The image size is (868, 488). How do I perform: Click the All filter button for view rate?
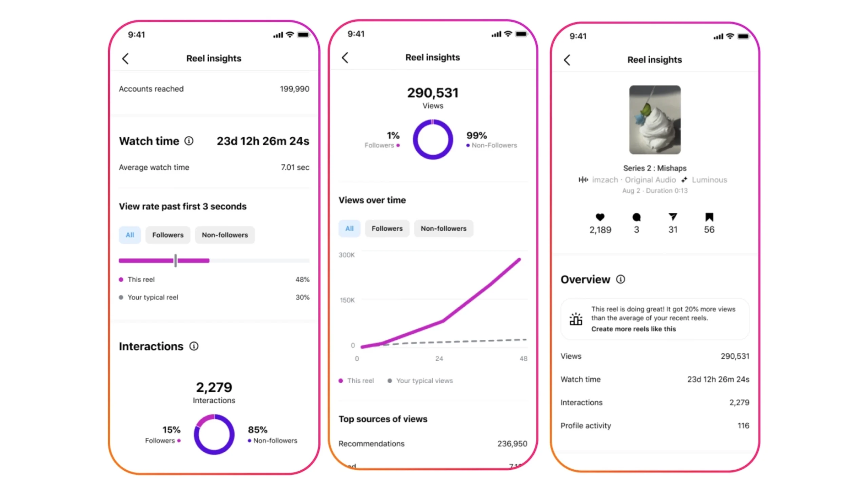coord(130,234)
